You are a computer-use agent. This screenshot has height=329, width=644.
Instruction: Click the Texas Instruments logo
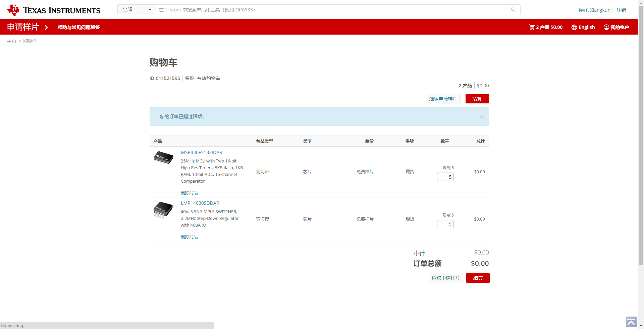[54, 10]
